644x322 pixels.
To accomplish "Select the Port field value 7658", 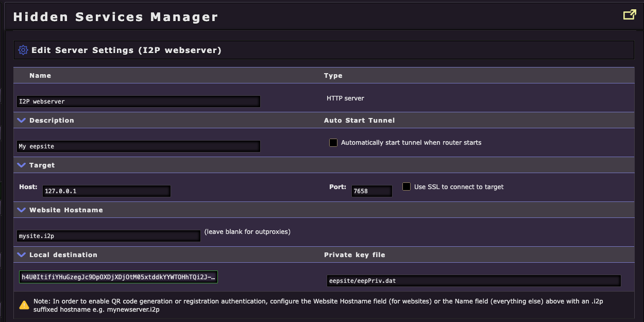I will 371,191.
